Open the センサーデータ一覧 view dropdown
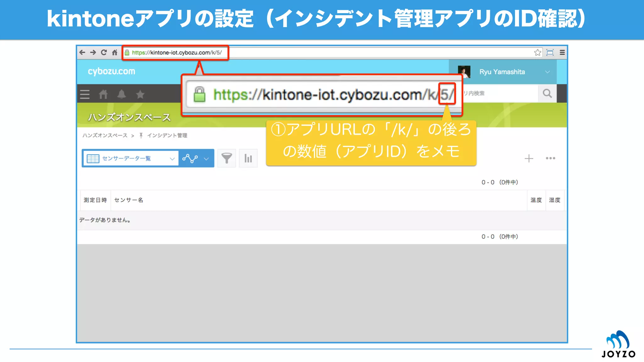Viewport: 644px width, 362px height. tap(130, 158)
